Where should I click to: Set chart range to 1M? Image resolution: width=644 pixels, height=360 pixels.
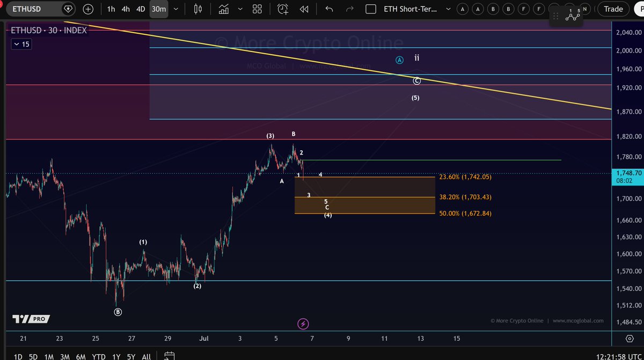[x=49, y=356]
